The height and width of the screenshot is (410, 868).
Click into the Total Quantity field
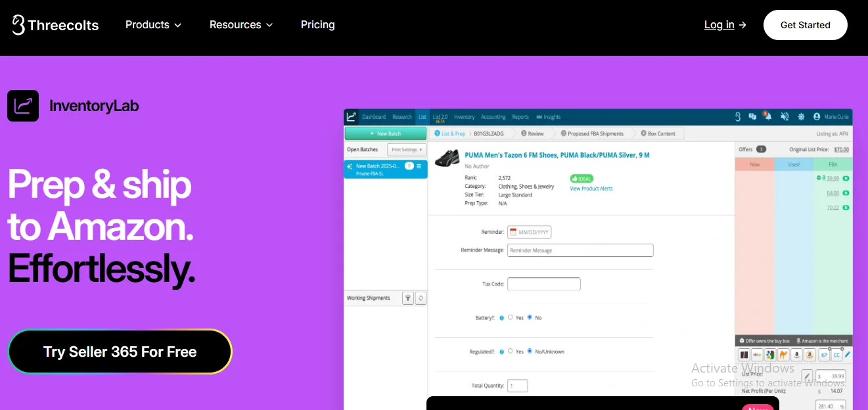[x=517, y=386]
